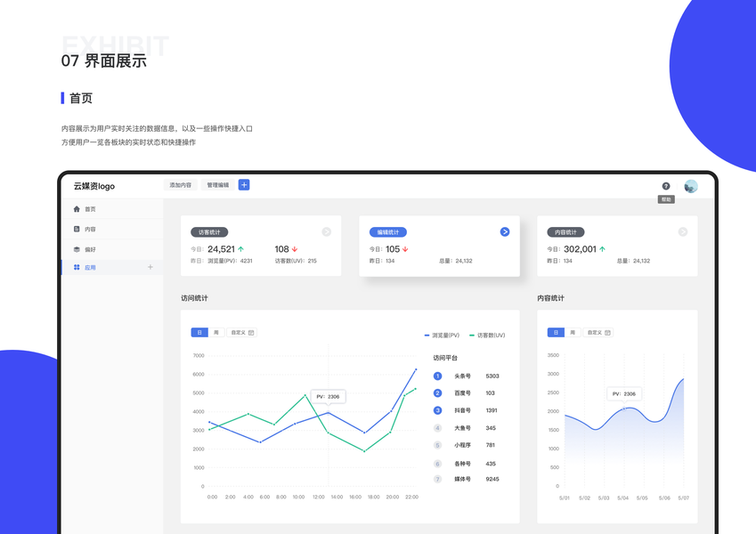Click the 大鱼号 platform name
756x534 pixels.
[462, 428]
